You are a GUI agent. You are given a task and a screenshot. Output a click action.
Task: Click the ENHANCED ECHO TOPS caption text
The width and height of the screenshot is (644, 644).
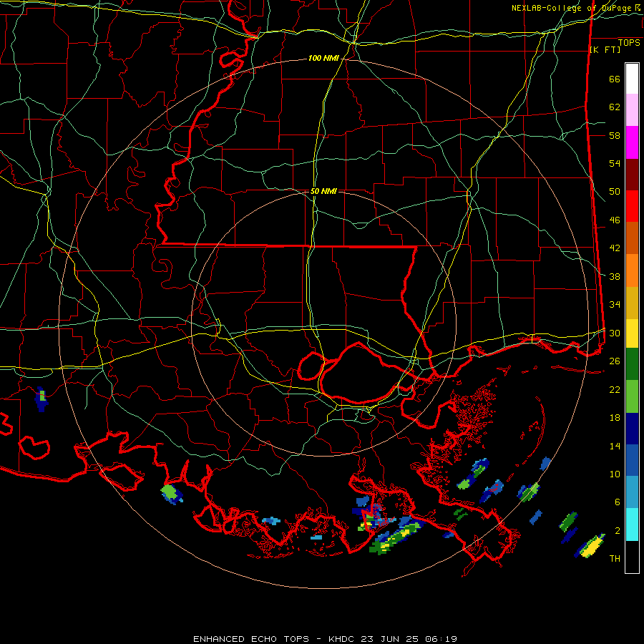tap(325, 639)
